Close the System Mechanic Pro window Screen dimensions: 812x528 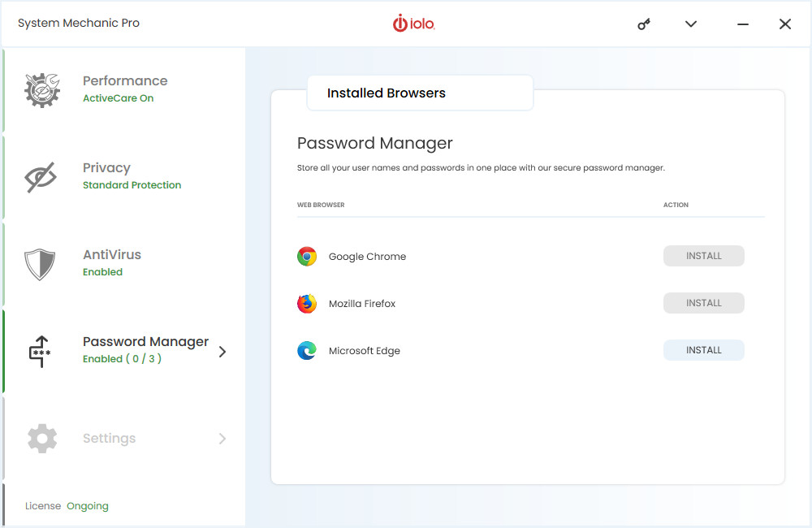pos(785,24)
